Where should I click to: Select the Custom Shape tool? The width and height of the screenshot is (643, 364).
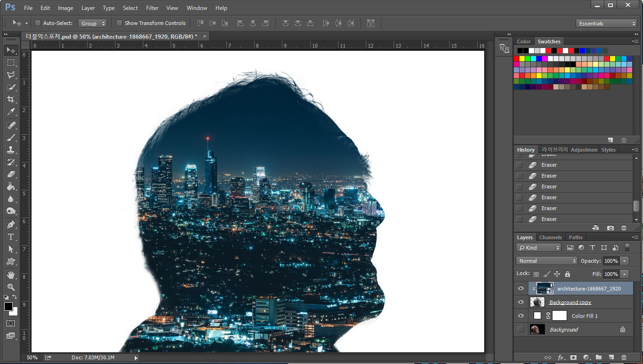[11, 261]
